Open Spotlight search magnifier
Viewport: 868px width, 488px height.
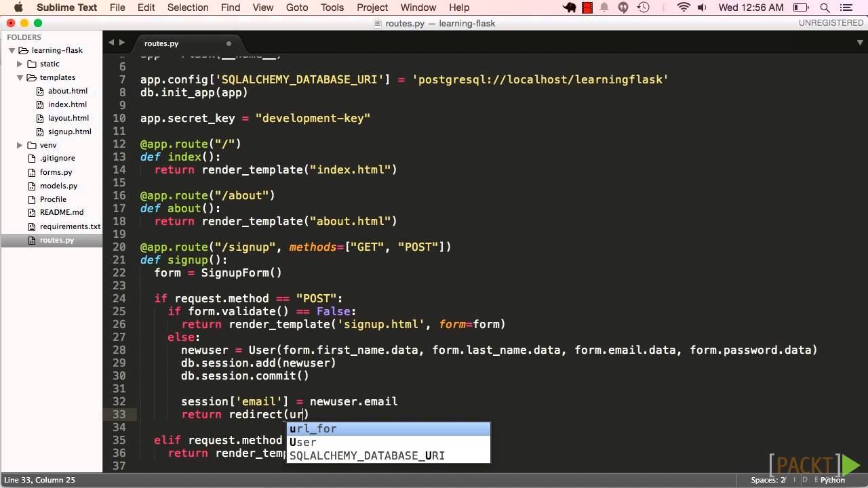(x=825, y=7)
